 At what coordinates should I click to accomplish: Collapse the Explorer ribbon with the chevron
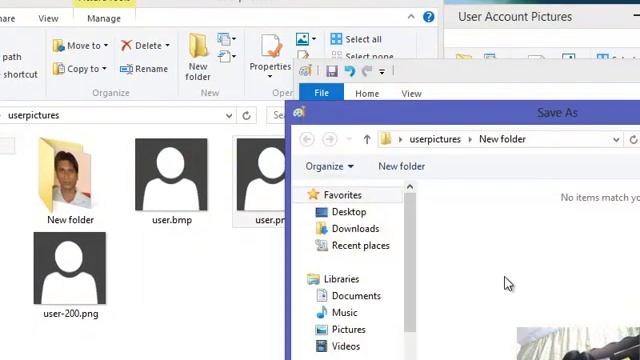(411, 17)
